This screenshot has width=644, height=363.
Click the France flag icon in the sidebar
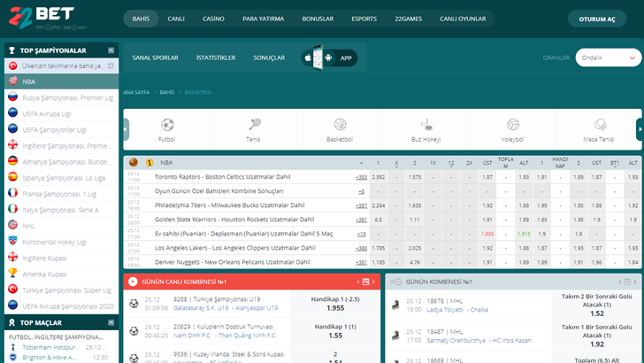pos(12,193)
